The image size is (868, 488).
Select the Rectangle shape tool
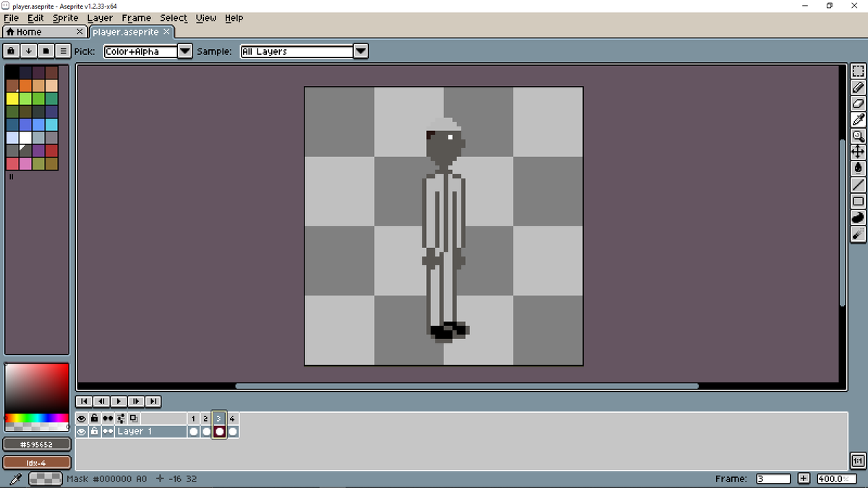(x=858, y=201)
